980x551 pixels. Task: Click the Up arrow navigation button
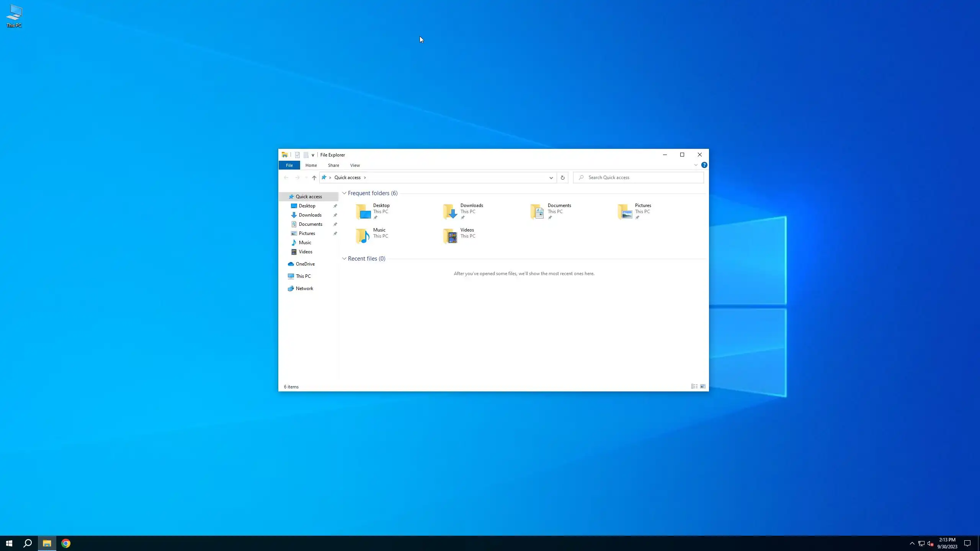tap(314, 178)
